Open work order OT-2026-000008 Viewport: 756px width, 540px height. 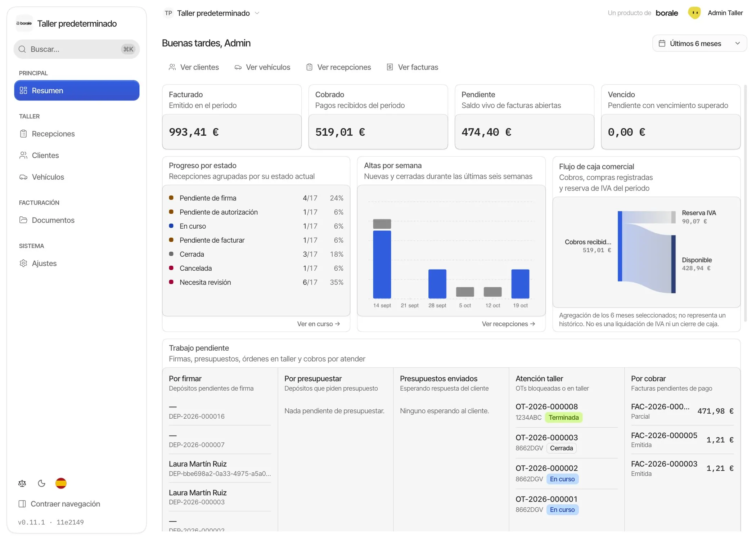pyautogui.click(x=567, y=412)
